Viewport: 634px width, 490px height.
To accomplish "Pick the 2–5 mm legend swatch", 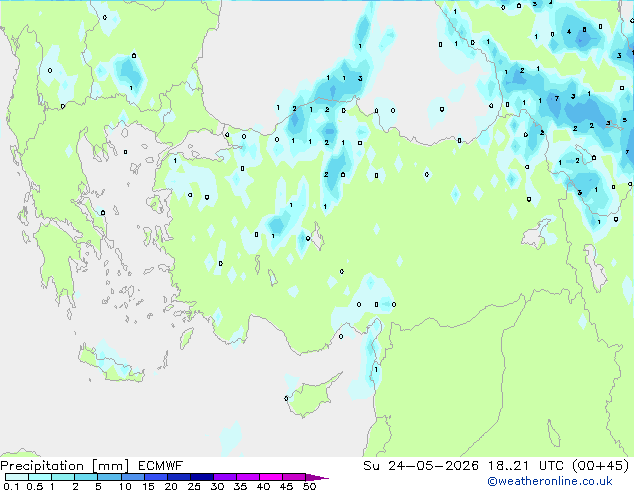I will 86,477.
